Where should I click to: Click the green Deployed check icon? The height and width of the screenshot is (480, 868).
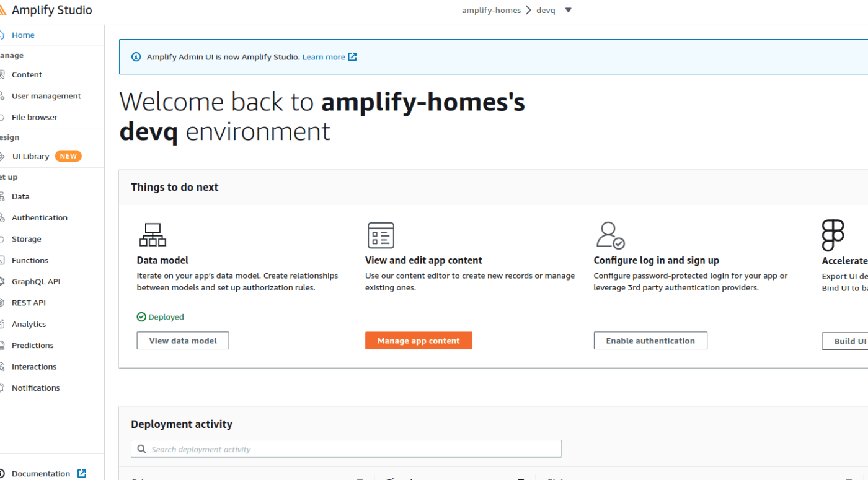(x=141, y=317)
